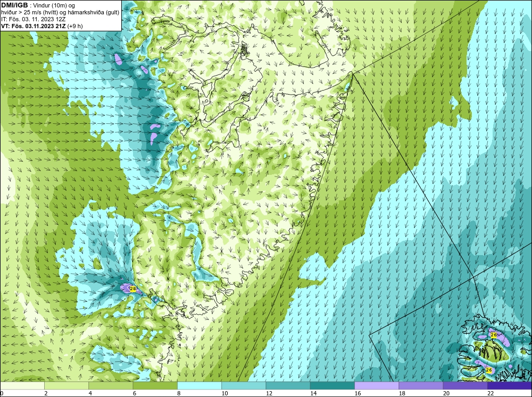This screenshot has width=532, height=397.
Task: Click the legend tick label 16
Action: pos(358,393)
